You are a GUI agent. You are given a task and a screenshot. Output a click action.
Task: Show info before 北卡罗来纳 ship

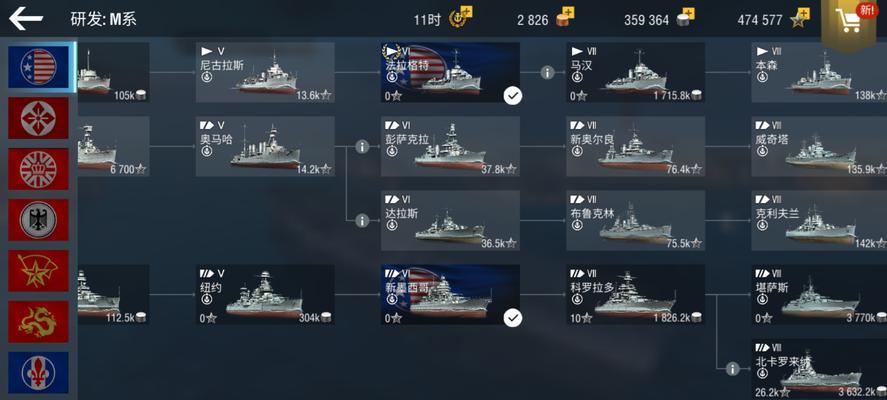tap(733, 369)
